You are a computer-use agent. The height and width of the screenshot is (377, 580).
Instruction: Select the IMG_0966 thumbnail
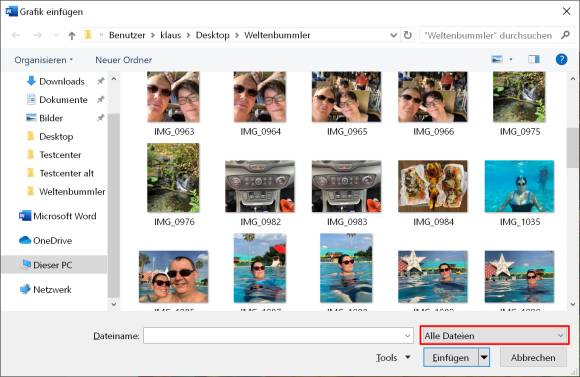pos(433,97)
